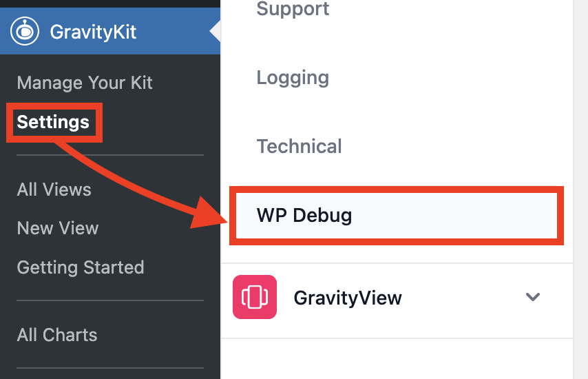588x379 pixels.
Task: Open the All Views page
Action: coord(54,189)
